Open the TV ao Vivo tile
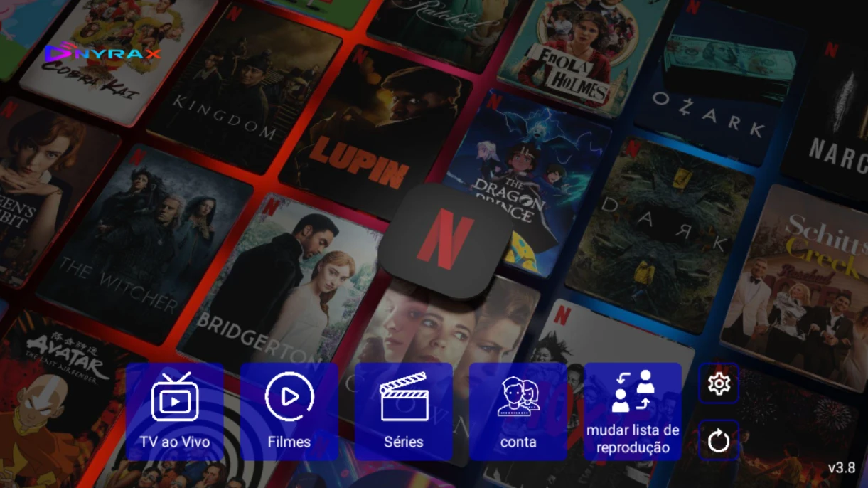The height and width of the screenshot is (488, 868). pyautogui.click(x=175, y=411)
